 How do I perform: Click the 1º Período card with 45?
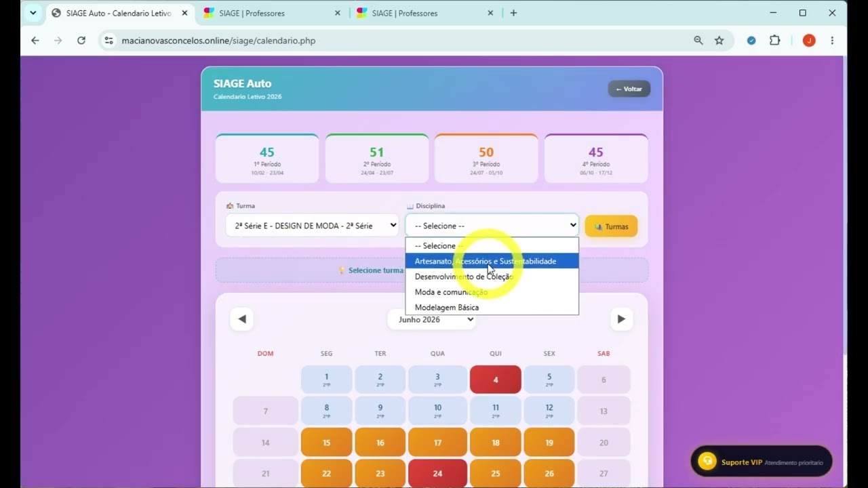tap(267, 159)
